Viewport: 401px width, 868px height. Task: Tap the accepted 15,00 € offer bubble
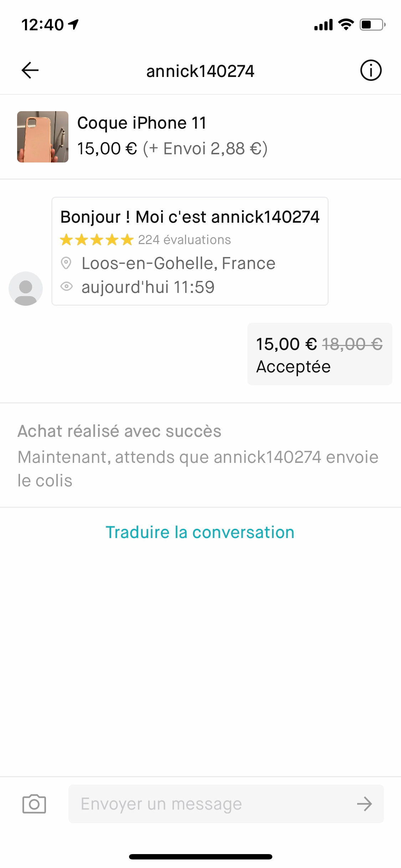point(319,354)
